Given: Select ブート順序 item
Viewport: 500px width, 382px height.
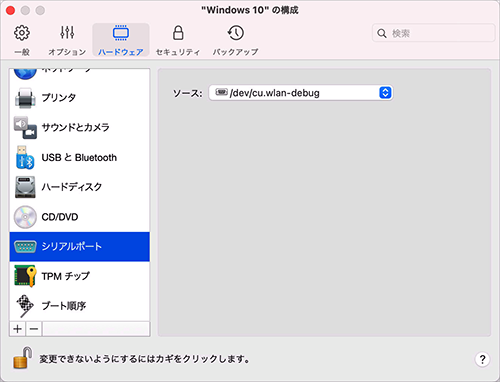Looking at the screenshot, I should click(80, 306).
